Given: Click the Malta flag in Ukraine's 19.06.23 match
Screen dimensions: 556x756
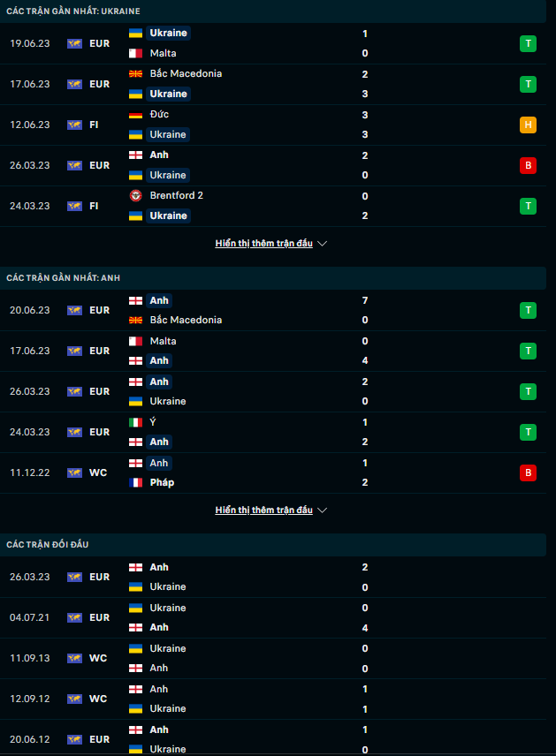Looking at the screenshot, I should (x=136, y=53).
